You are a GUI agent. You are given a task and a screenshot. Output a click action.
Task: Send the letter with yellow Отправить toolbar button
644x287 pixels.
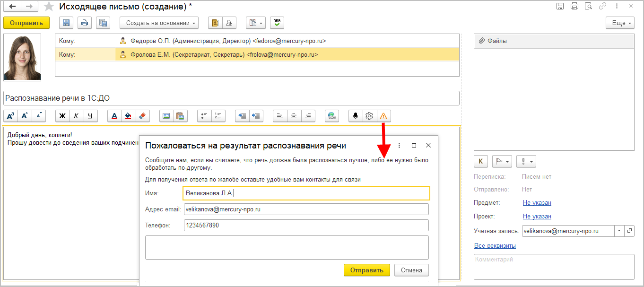(x=26, y=23)
